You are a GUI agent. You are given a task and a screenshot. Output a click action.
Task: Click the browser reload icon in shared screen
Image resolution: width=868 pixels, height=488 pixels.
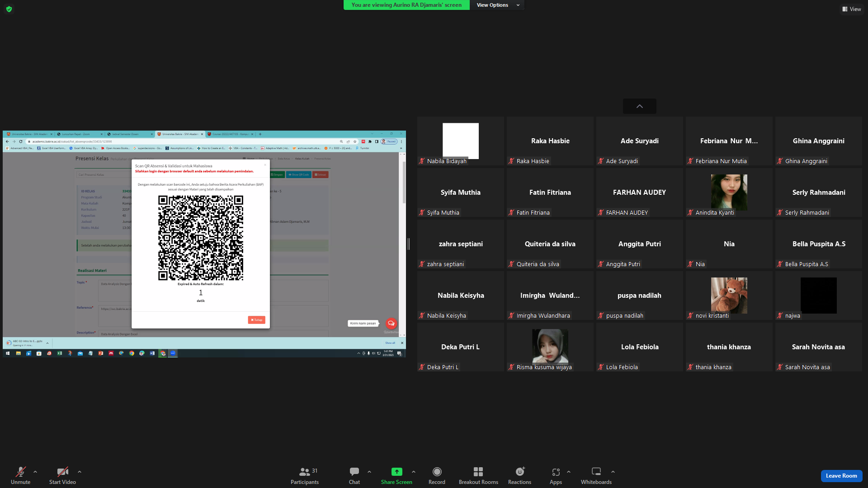[x=21, y=141]
